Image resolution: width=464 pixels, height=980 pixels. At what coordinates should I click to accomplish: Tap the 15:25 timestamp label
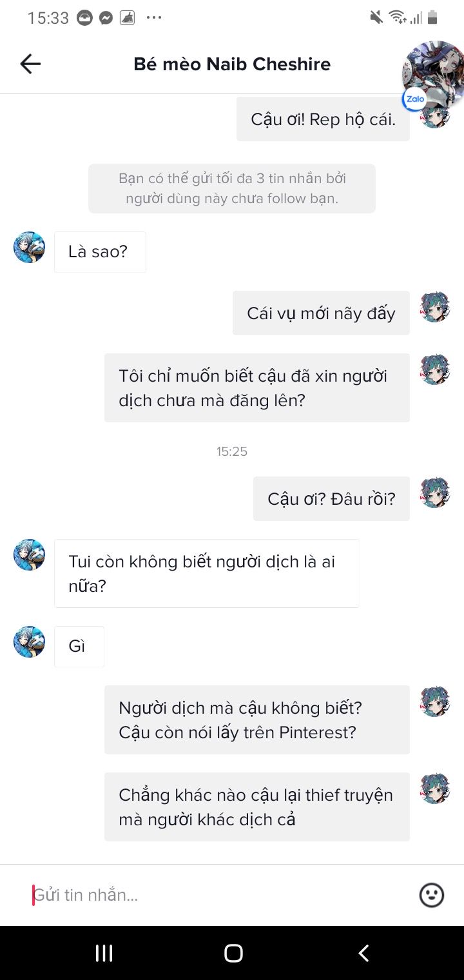coord(232,451)
